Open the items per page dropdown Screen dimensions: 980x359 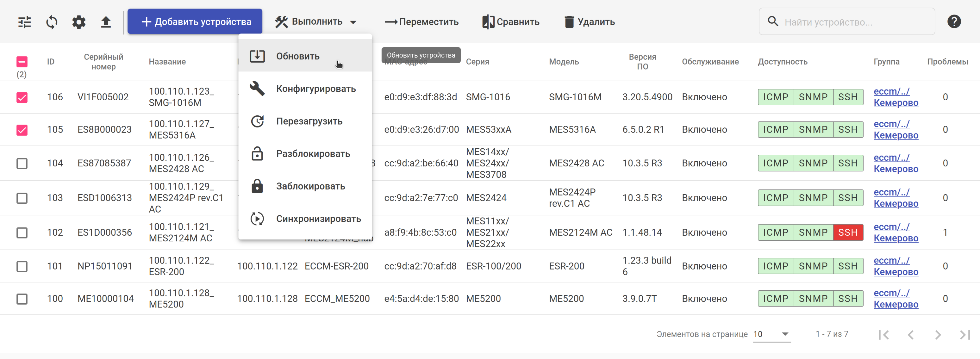[x=771, y=334]
